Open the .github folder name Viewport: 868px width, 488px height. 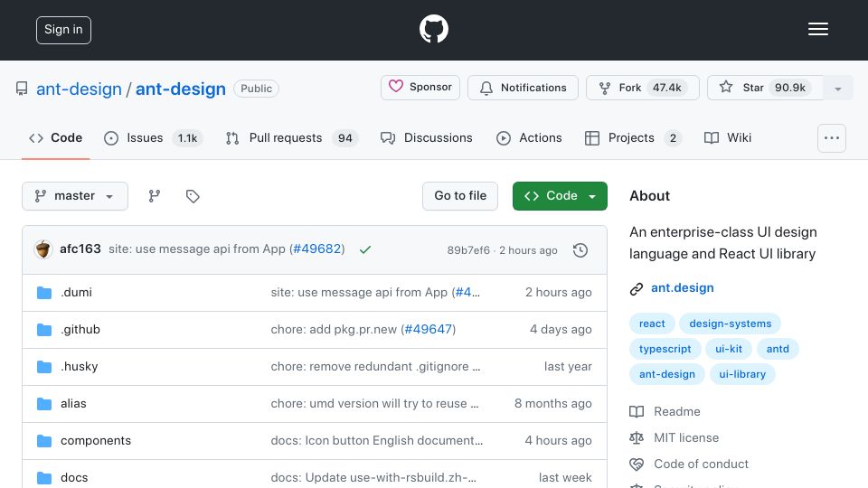80,329
